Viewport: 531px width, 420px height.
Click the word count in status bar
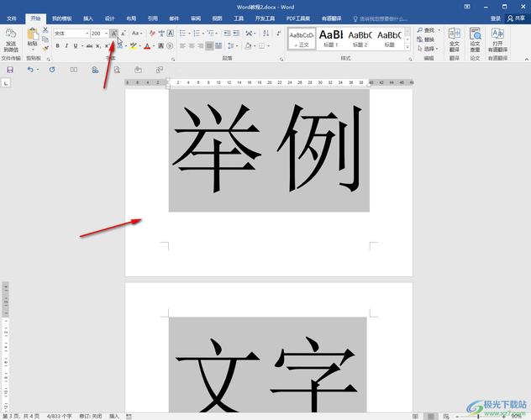[x=60, y=417]
